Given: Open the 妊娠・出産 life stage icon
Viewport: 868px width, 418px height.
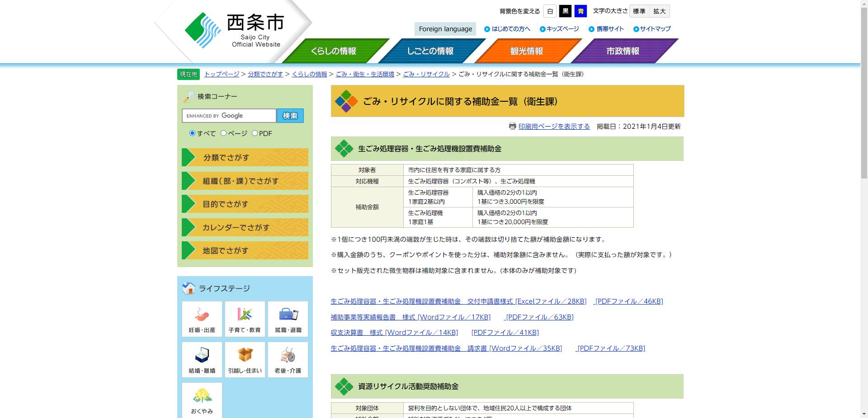Looking at the screenshot, I should point(202,319).
